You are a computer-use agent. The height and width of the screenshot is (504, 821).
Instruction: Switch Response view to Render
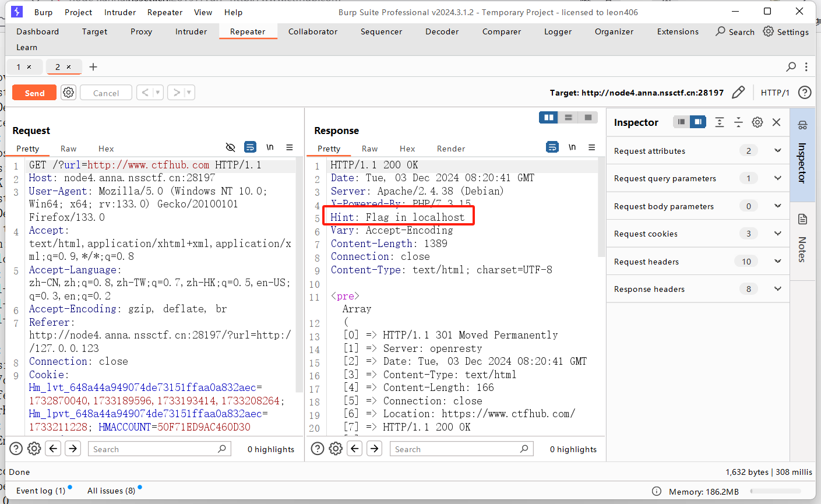tap(451, 149)
